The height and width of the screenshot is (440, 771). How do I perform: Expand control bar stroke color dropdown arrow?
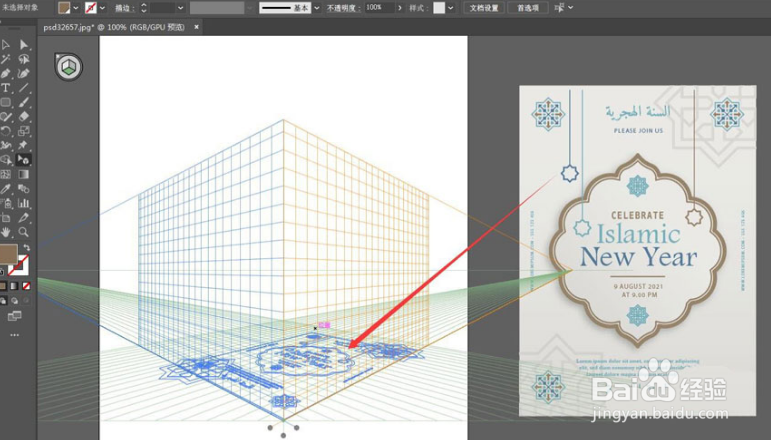pos(102,8)
